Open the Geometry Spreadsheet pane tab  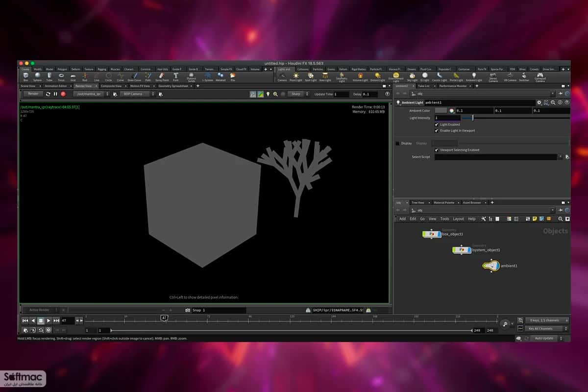click(x=173, y=86)
